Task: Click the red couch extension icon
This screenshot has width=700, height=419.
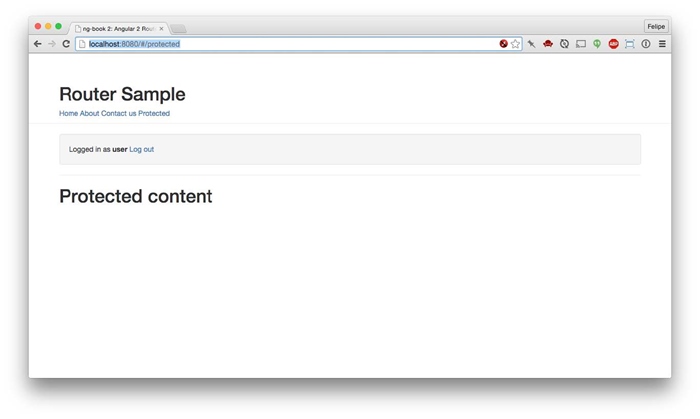Action: coord(548,44)
